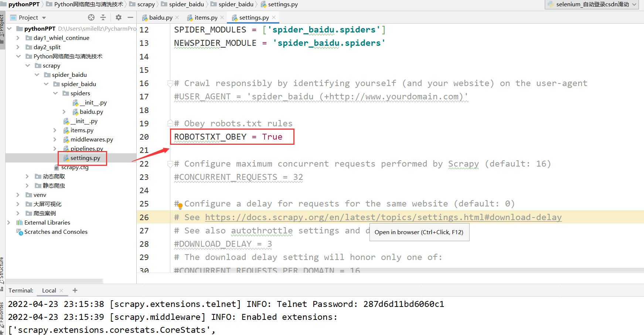Click the pythonPPT breadcrumb
Screen dimensions: 644x335
click(24, 4)
